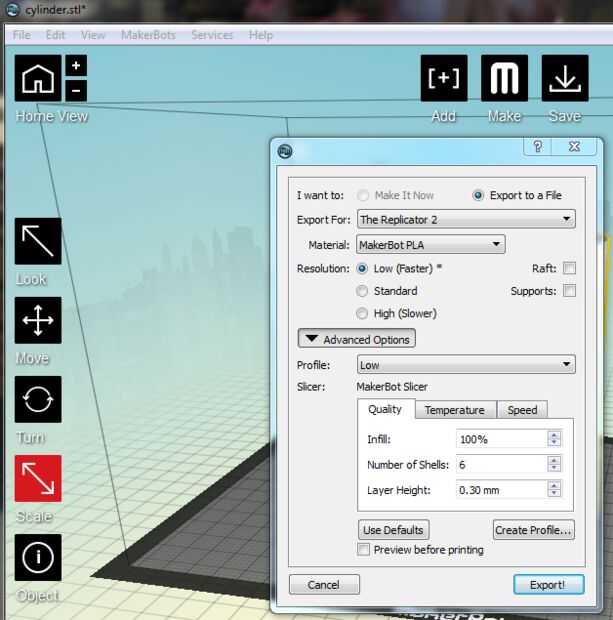
Task: Open the Object info tool
Action: click(x=38, y=558)
